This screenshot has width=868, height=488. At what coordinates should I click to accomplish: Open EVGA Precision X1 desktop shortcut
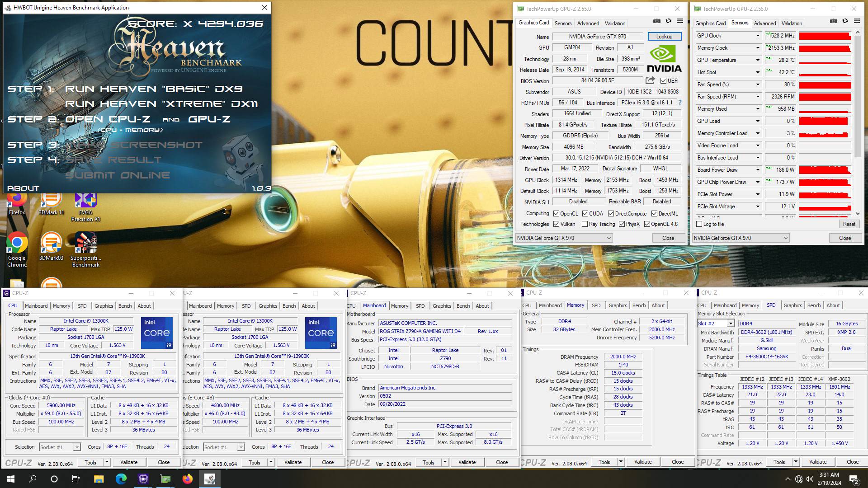pos(85,207)
